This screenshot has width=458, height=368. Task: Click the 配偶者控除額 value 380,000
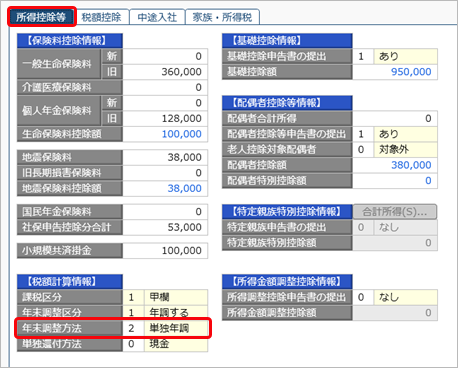click(x=395, y=165)
